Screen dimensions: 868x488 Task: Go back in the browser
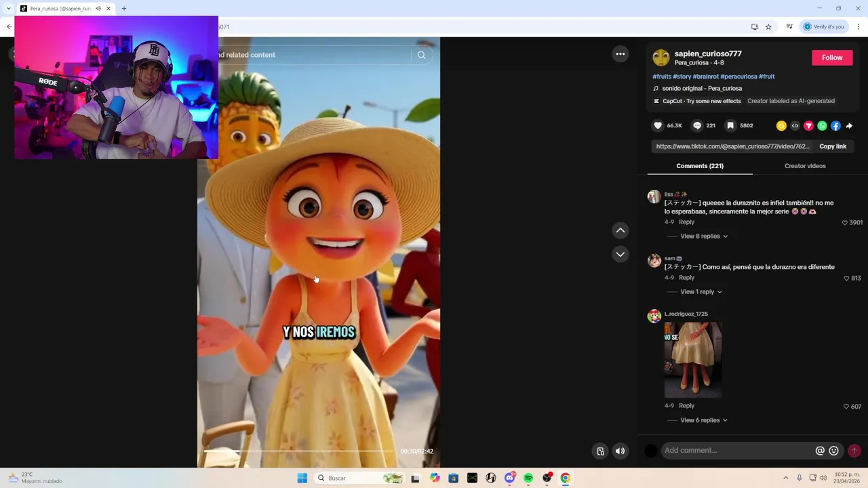9,27
